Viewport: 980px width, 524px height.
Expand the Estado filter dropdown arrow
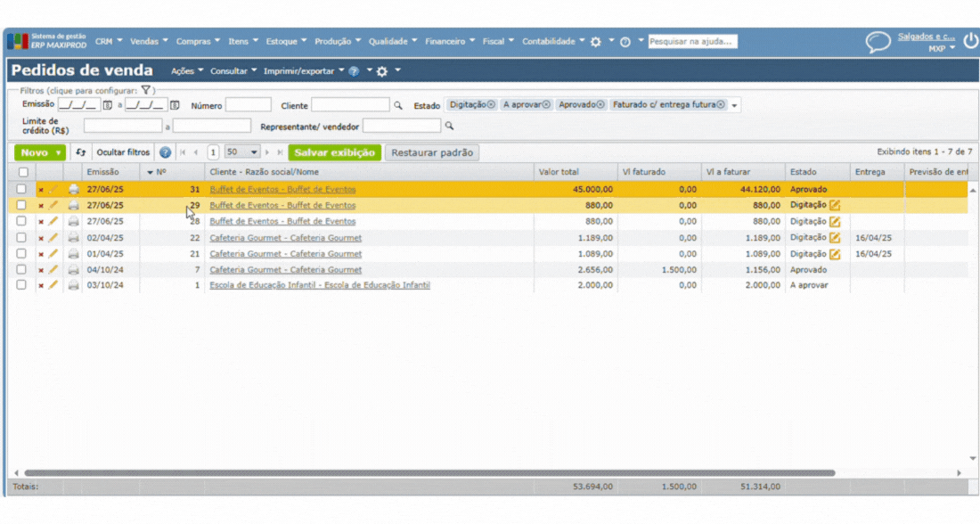pos(735,105)
